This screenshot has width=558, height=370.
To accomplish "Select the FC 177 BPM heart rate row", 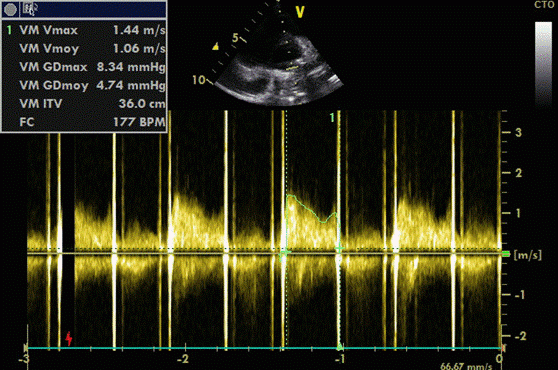I will click(x=84, y=122).
